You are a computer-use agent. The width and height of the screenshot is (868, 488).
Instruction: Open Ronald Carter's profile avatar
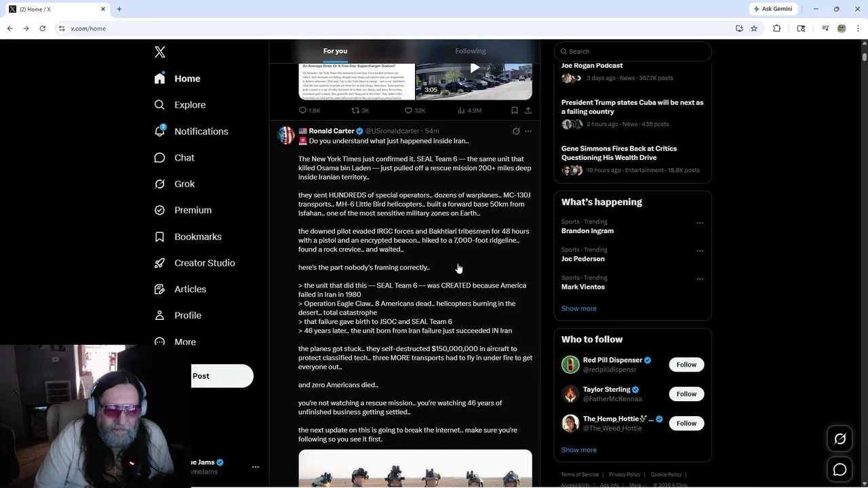286,136
